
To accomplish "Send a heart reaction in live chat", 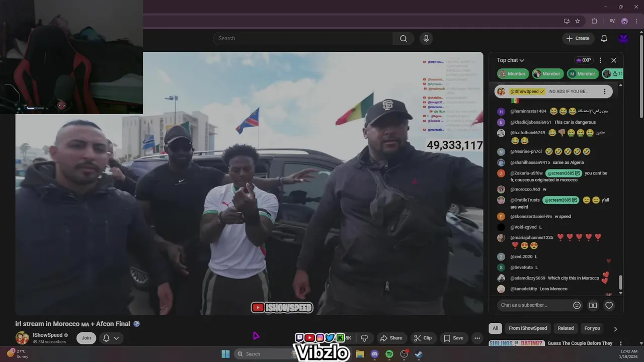I will (609, 305).
